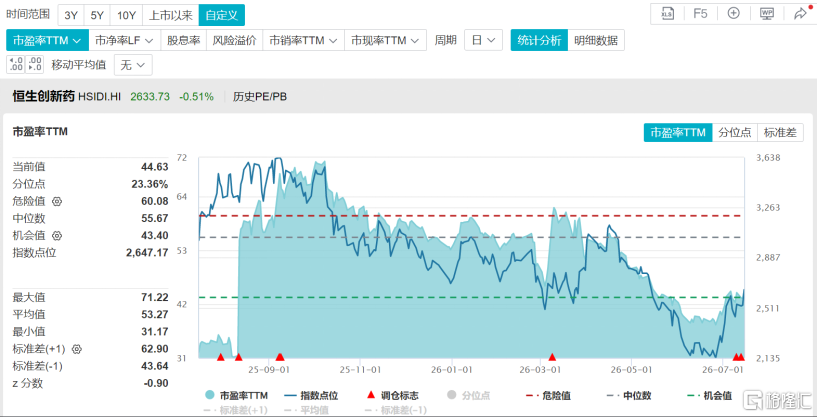
Task: Click current value 44.63
Action: 154,167
